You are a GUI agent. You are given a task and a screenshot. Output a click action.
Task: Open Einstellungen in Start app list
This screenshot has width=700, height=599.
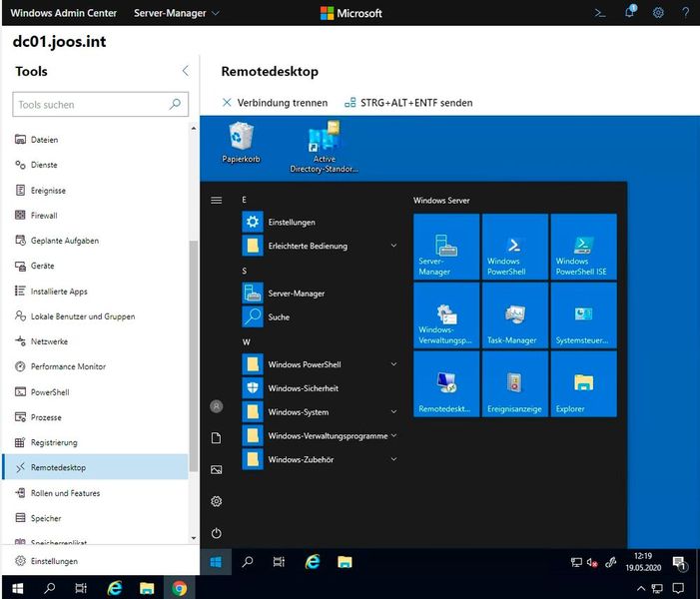[x=320, y=222]
